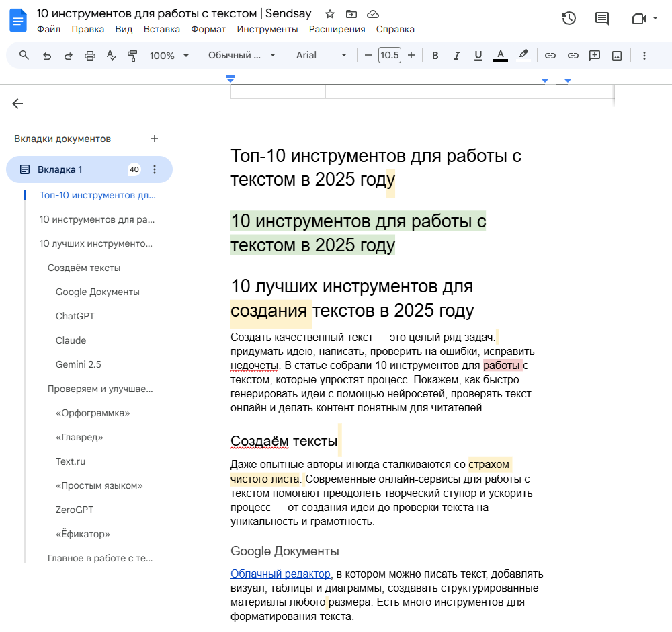The height and width of the screenshot is (632, 672).
Task: Open the comments history icon
Action: tap(601, 18)
